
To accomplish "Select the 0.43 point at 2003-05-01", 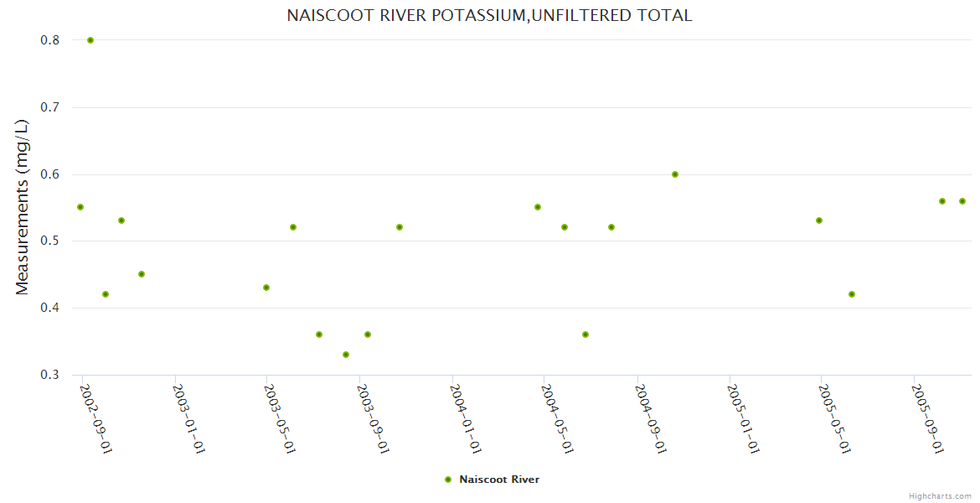I will tap(266, 288).
